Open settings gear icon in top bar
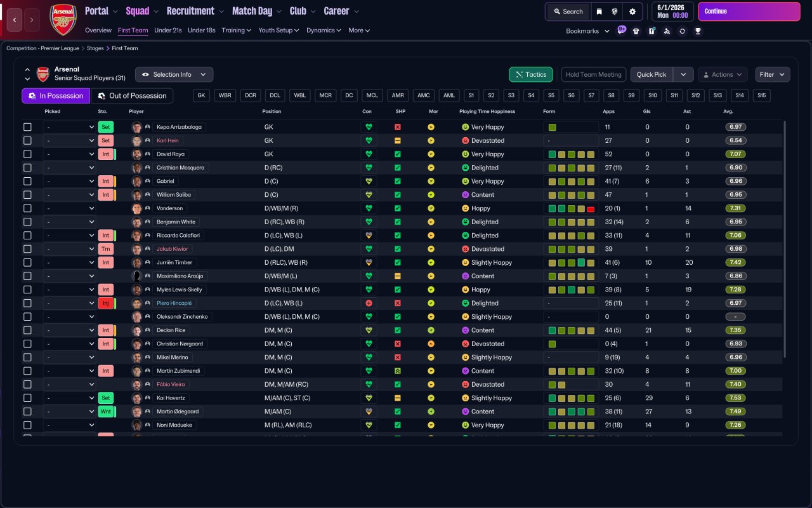The height and width of the screenshot is (508, 812). pos(632,11)
